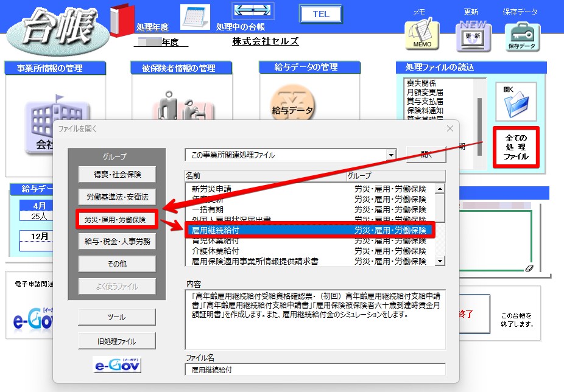
Task: Click the e-Gov logo in dialog
Action: (117, 365)
